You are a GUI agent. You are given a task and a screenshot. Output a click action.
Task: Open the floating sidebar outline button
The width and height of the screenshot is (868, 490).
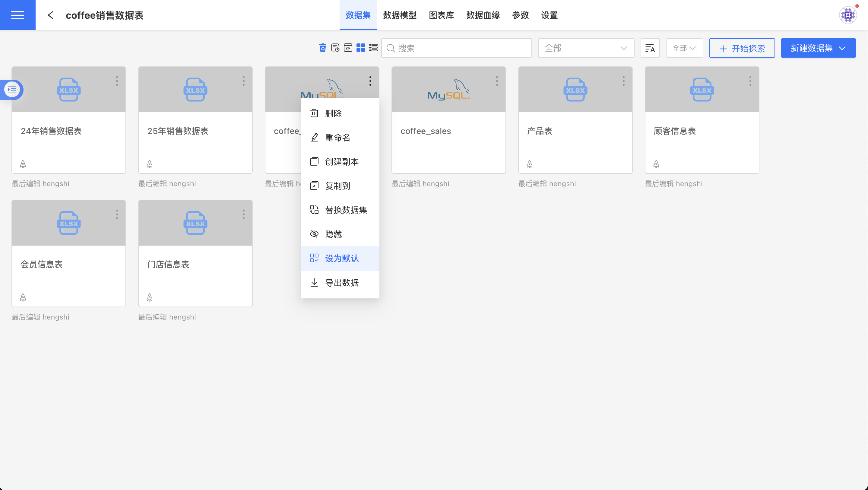[12, 90]
